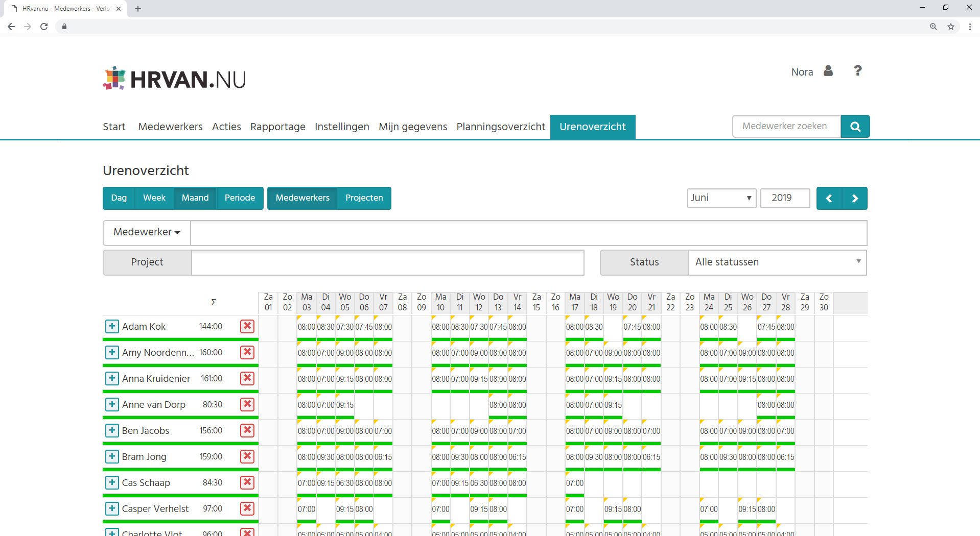Click the HRVAN.NU logo
Image resolution: width=980 pixels, height=536 pixels.
pyautogui.click(x=175, y=79)
